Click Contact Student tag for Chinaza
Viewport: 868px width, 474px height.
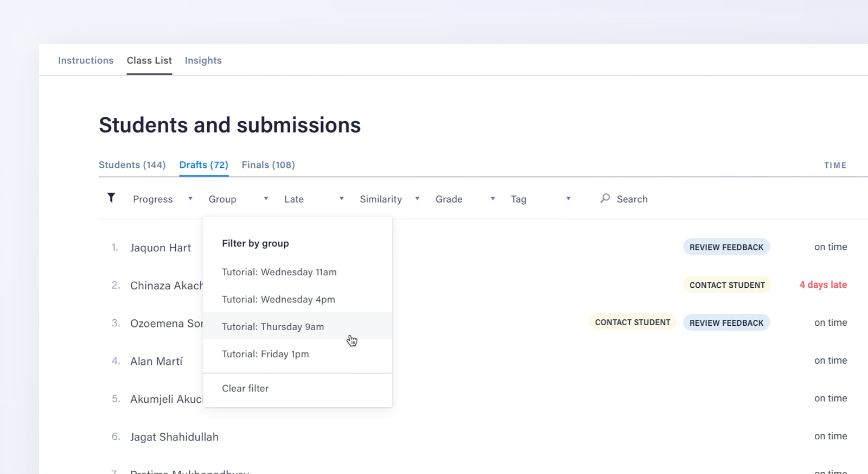point(726,285)
